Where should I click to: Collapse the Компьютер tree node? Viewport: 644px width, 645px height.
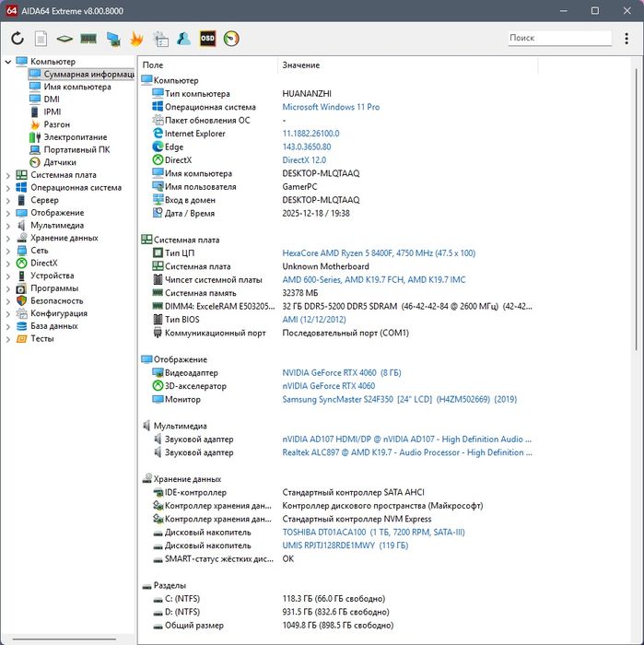tap(7, 62)
